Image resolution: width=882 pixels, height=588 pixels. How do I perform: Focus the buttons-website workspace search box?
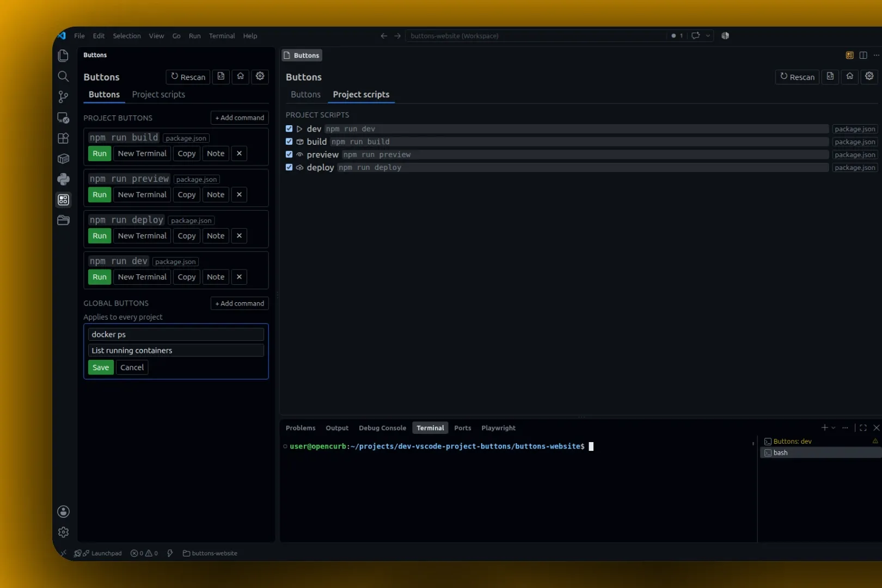536,36
